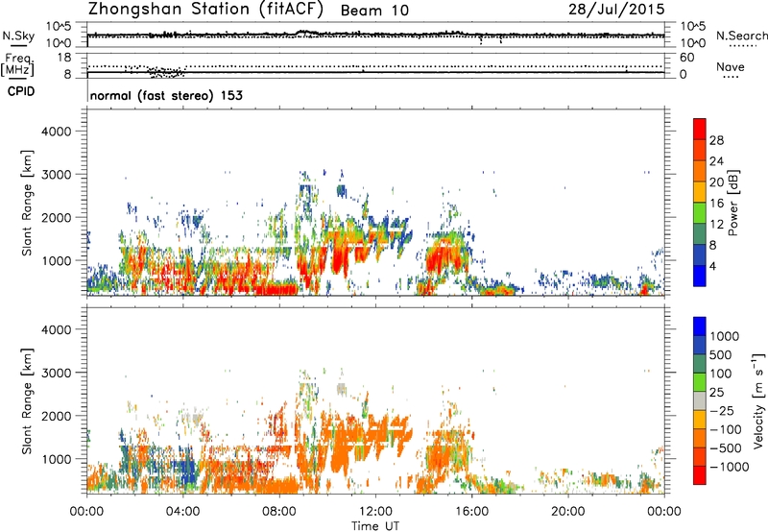The width and height of the screenshot is (768, 532).
Task: Click the "16:00" time tick label
Action: point(471,512)
